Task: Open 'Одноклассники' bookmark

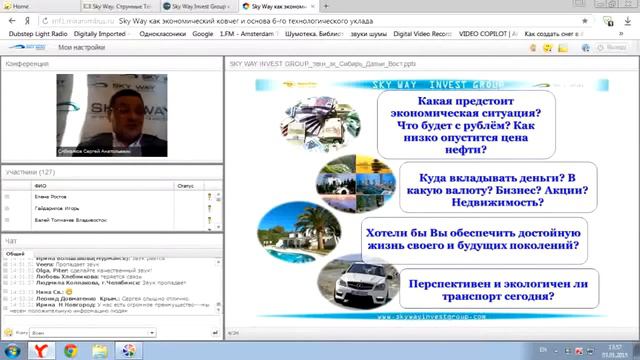Action: (x=162, y=34)
